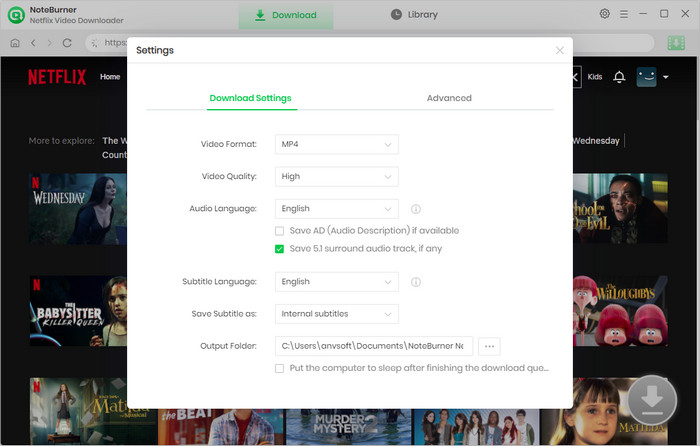Enable Save AD (Audio Description) checkbox

coord(279,231)
